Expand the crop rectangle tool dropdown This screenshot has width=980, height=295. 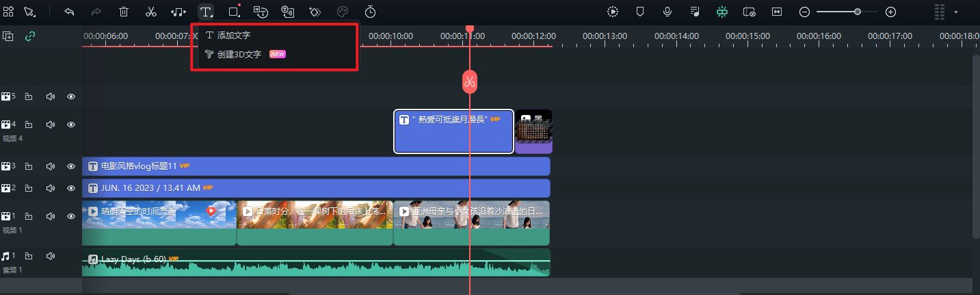(235, 12)
